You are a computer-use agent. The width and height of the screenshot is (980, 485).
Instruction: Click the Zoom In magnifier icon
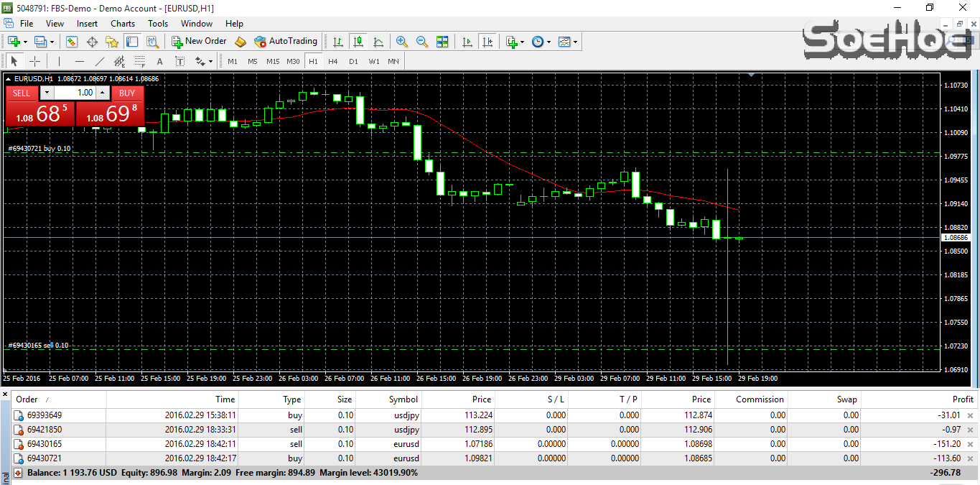click(x=402, y=42)
